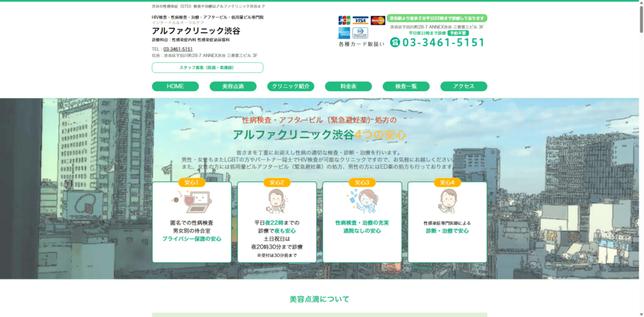Click the green telephone icon
This screenshot has width=644, height=317.
click(395, 42)
